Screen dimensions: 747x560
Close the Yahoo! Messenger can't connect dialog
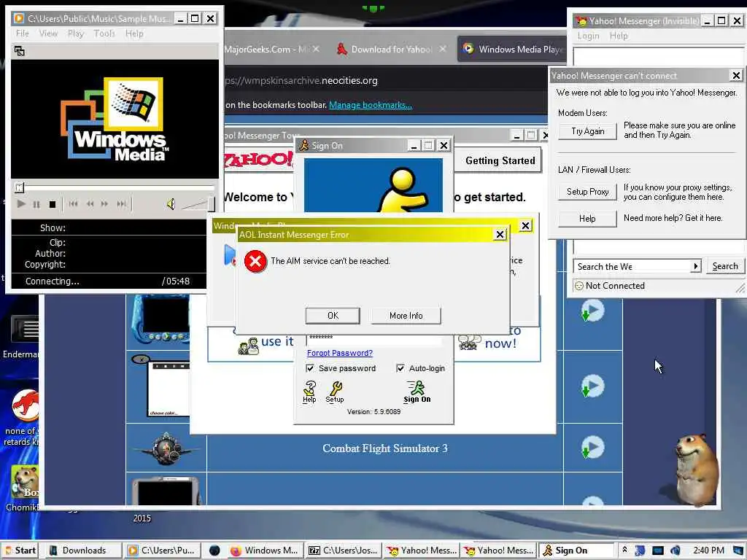pyautogui.click(x=736, y=75)
